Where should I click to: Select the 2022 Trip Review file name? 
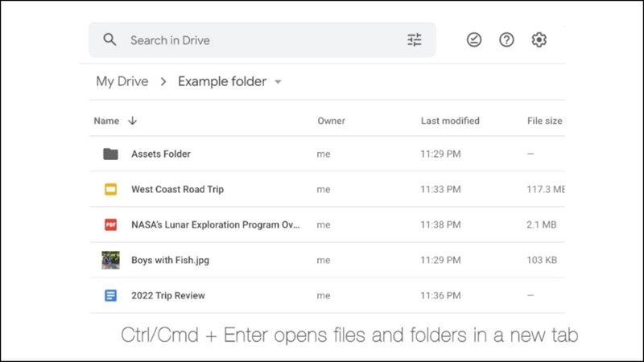point(168,295)
